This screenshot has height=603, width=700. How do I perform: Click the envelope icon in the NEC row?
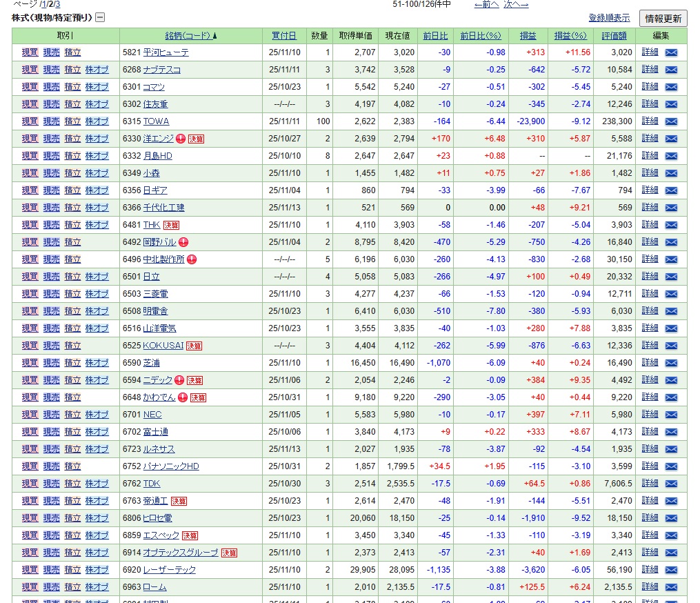(x=671, y=415)
